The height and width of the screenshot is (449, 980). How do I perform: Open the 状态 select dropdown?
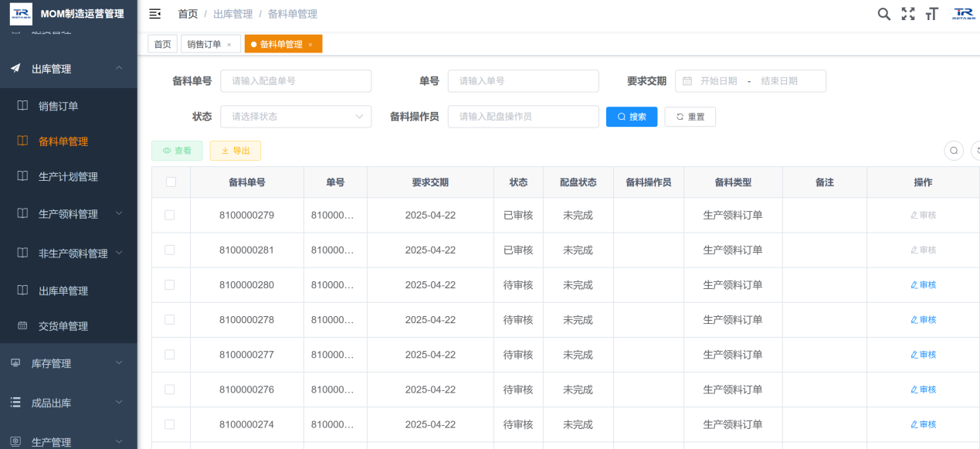point(296,117)
